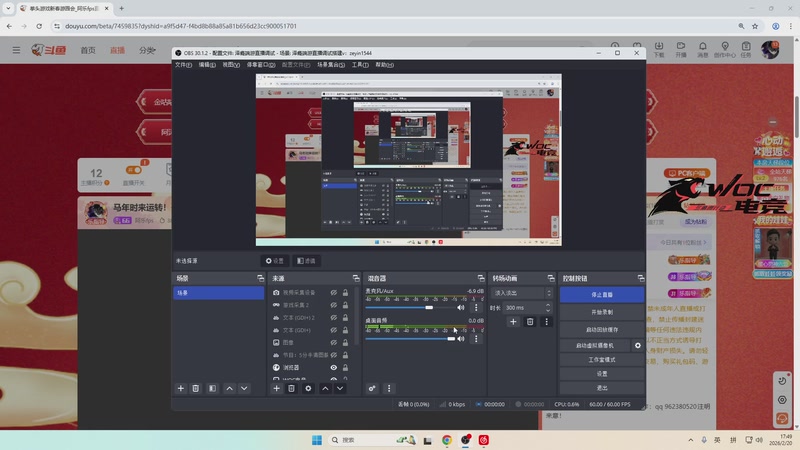
Task: Open the 文件(F) menu
Action: [183, 64]
